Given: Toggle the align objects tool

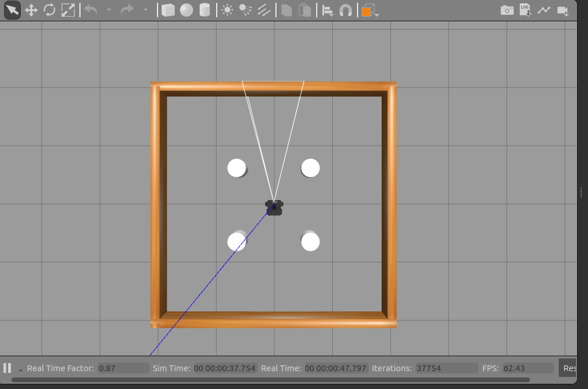Looking at the screenshot, I should [327, 10].
